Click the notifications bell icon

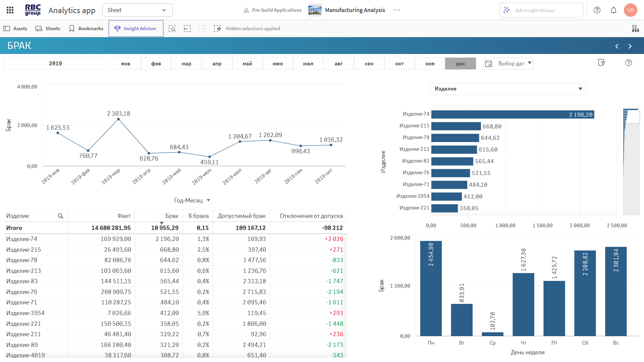613,10
